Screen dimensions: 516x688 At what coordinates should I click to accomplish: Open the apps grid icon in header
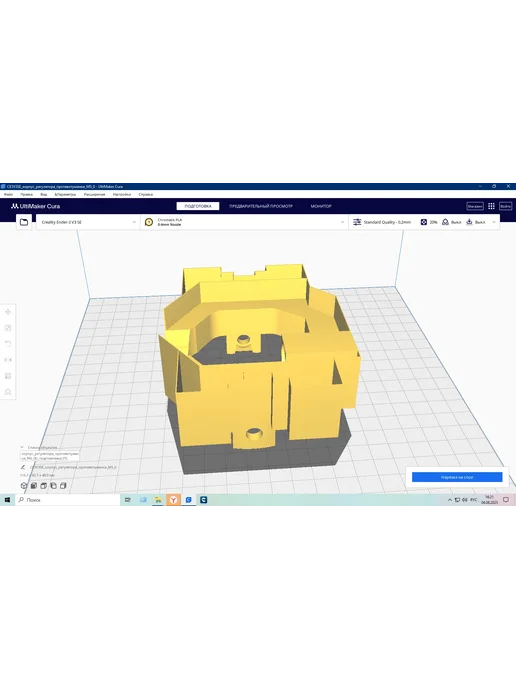point(491,206)
